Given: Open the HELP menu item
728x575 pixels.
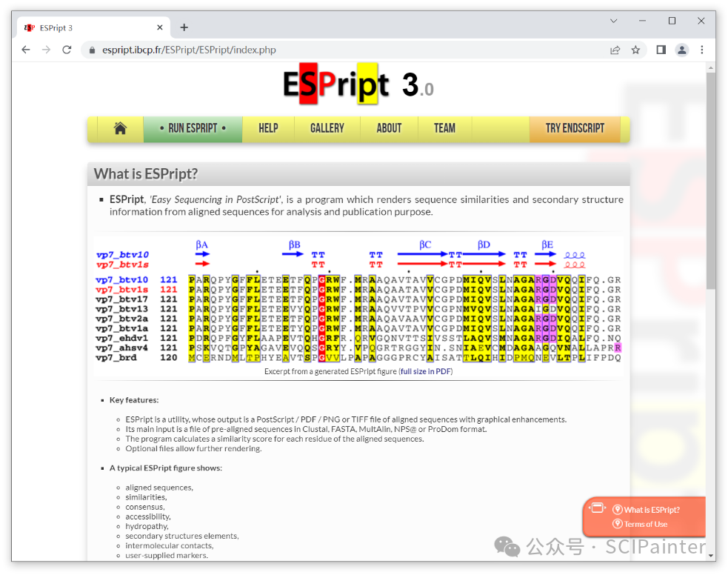Looking at the screenshot, I should pyautogui.click(x=268, y=128).
